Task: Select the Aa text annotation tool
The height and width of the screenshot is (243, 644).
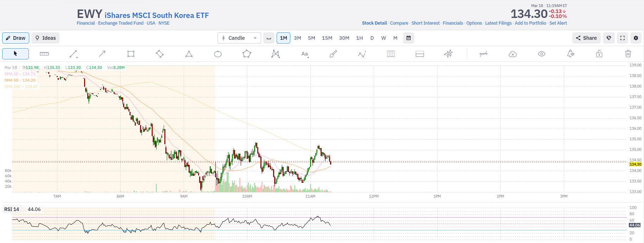Action: [x=305, y=54]
